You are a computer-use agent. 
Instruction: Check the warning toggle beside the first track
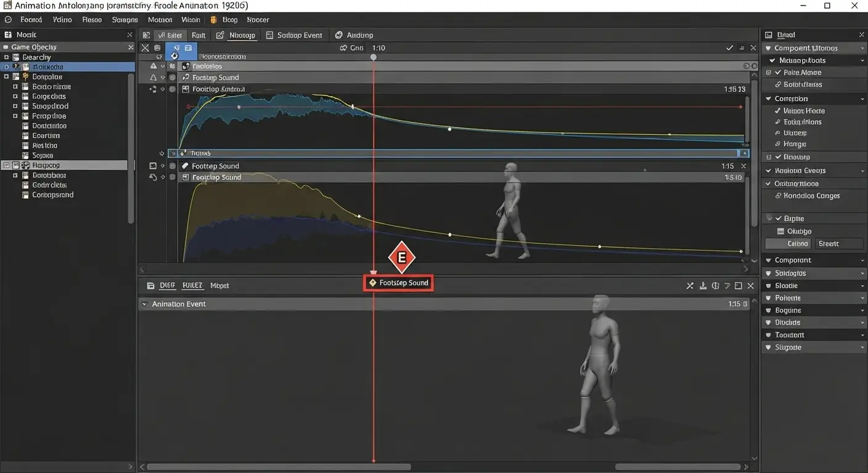153,65
